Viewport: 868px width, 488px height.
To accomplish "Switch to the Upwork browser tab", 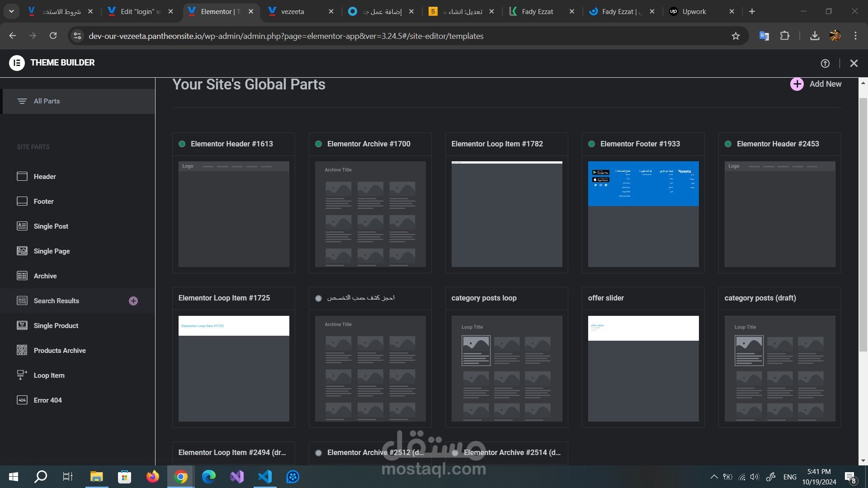I will 694,11.
